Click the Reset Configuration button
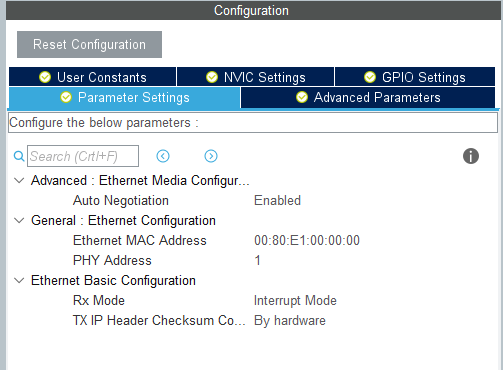 (x=89, y=45)
